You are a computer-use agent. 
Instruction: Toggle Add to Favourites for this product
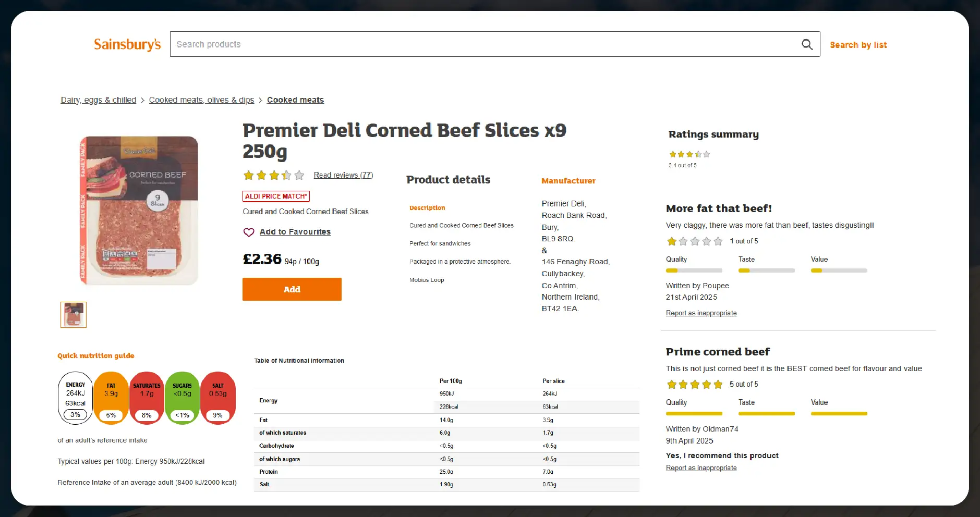(x=295, y=232)
